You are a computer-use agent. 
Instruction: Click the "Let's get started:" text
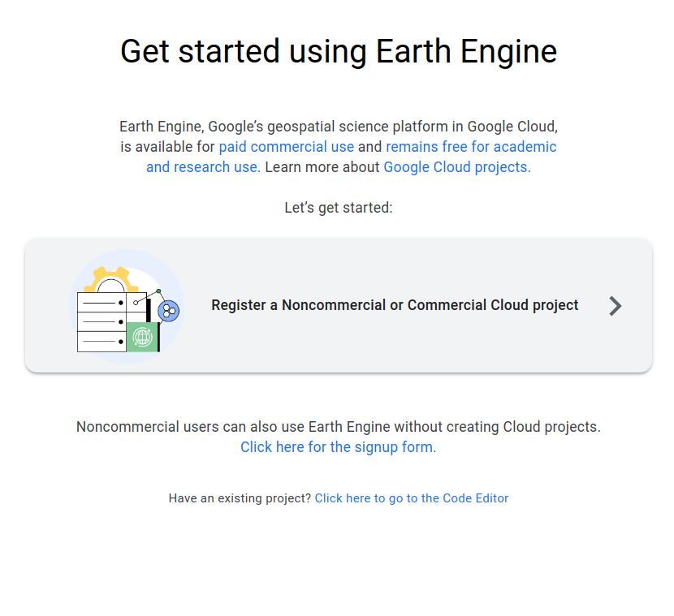[x=338, y=208]
